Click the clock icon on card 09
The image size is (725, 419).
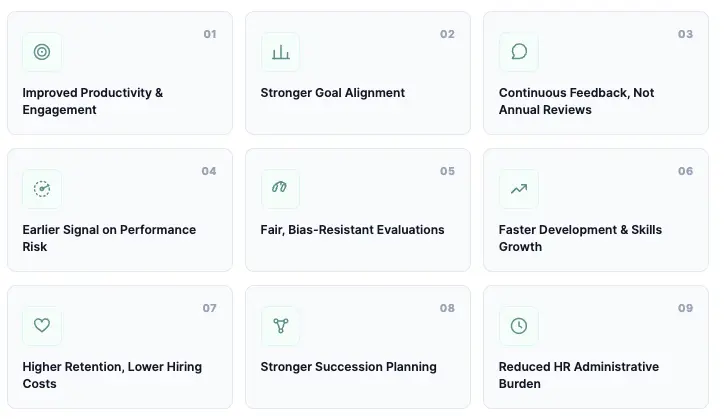(519, 326)
